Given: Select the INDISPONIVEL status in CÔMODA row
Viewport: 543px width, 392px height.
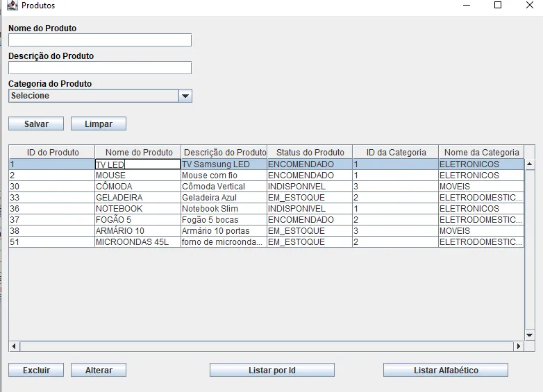Looking at the screenshot, I should [x=310, y=187].
